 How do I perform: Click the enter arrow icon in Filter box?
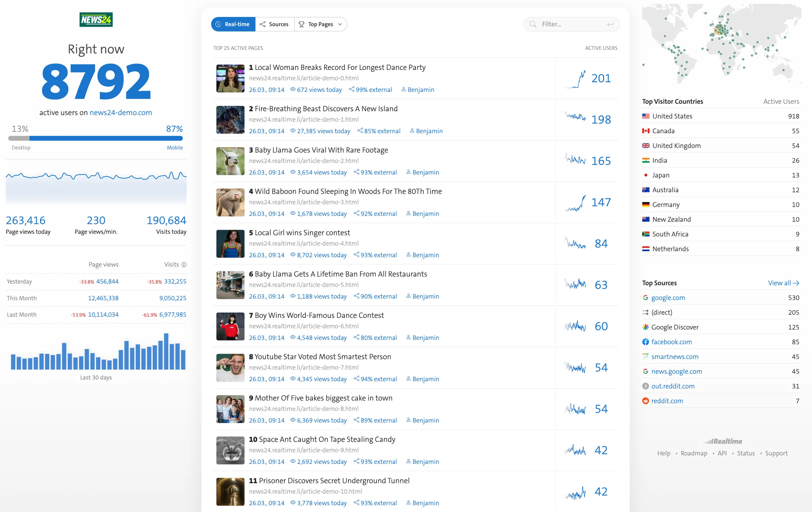coord(610,24)
